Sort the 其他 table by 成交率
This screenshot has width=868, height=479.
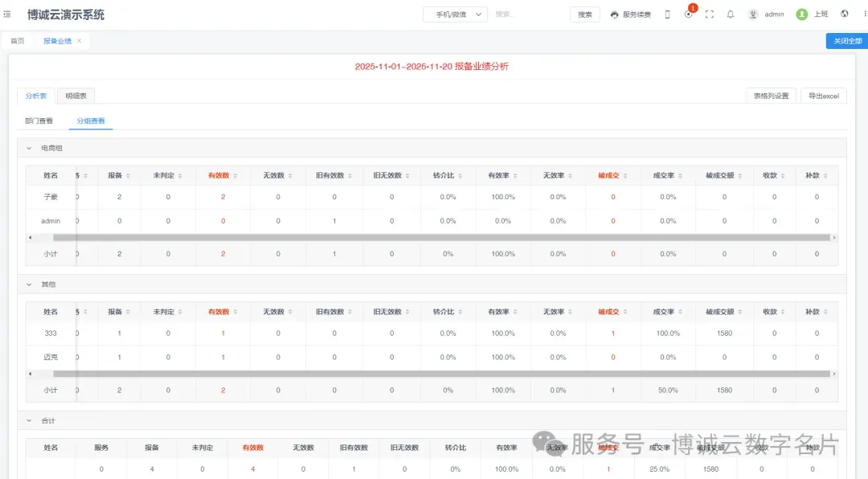pos(667,312)
